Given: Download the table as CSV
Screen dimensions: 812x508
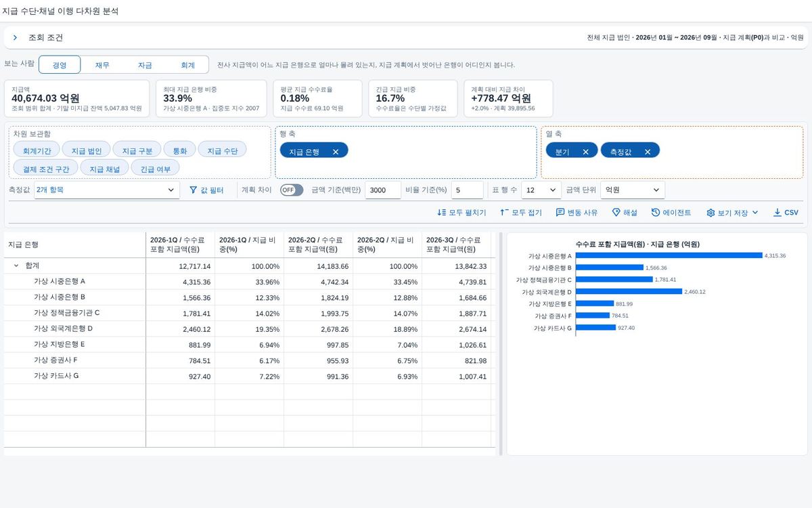Looking at the screenshot, I should (786, 213).
